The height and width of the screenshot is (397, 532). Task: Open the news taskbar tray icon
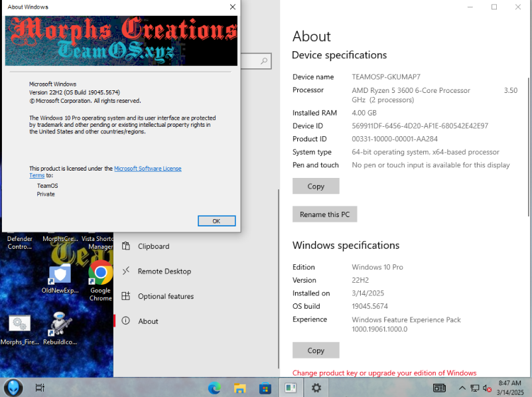coord(439,388)
